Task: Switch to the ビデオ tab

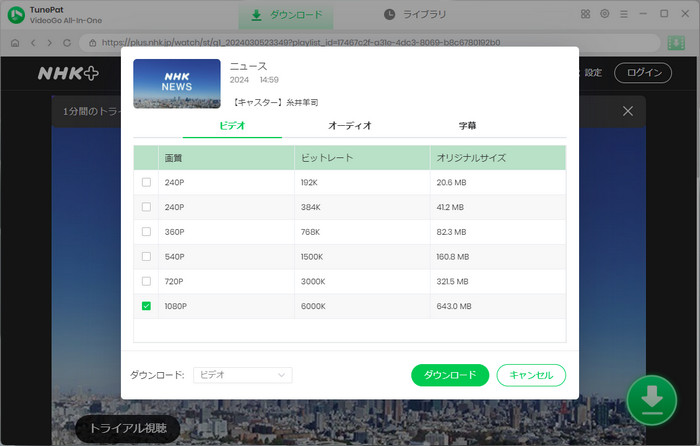Action: click(x=232, y=126)
